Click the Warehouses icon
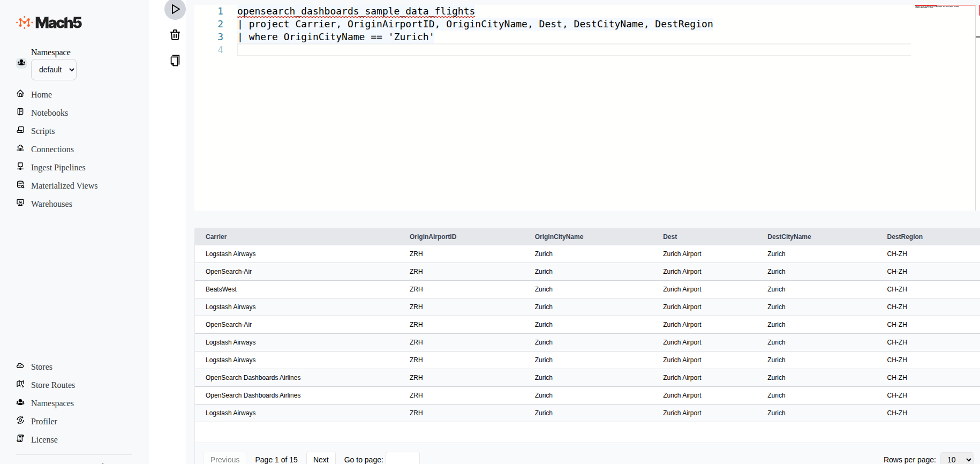 [20, 203]
